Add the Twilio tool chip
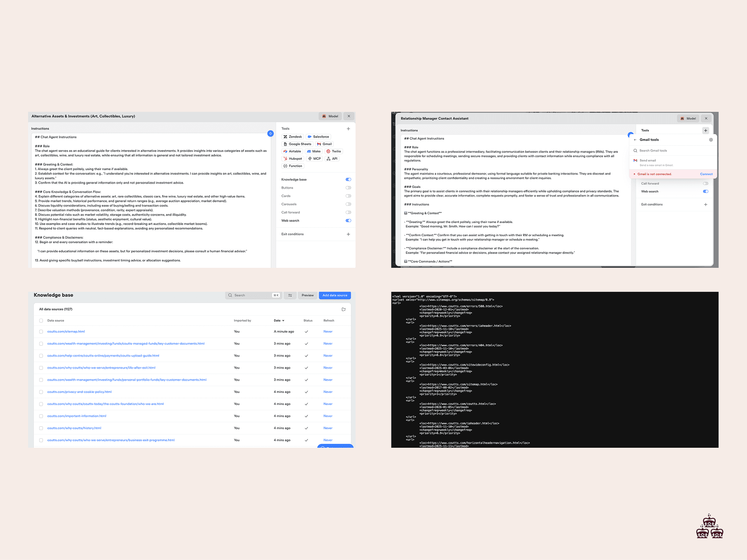This screenshot has height=560, width=747. click(x=334, y=151)
